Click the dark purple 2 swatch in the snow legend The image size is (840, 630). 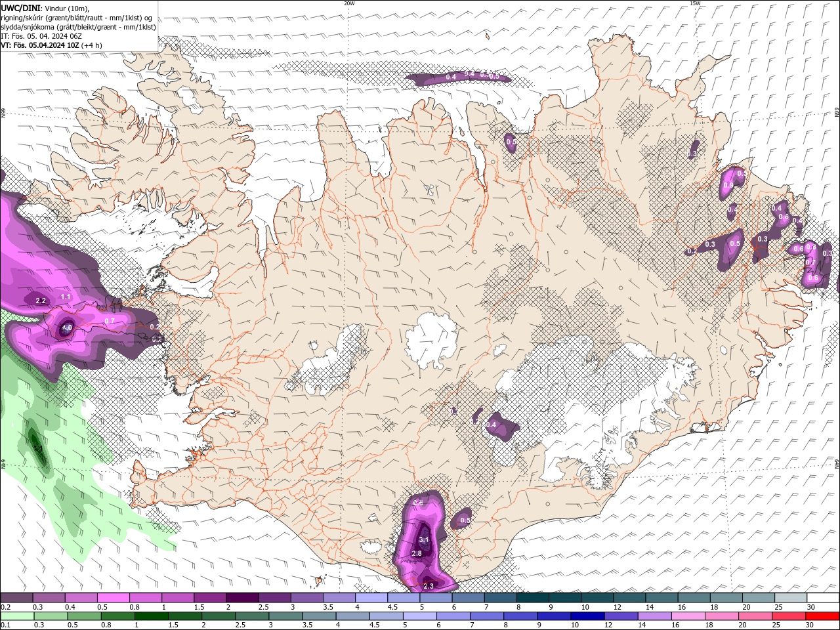[242, 598]
